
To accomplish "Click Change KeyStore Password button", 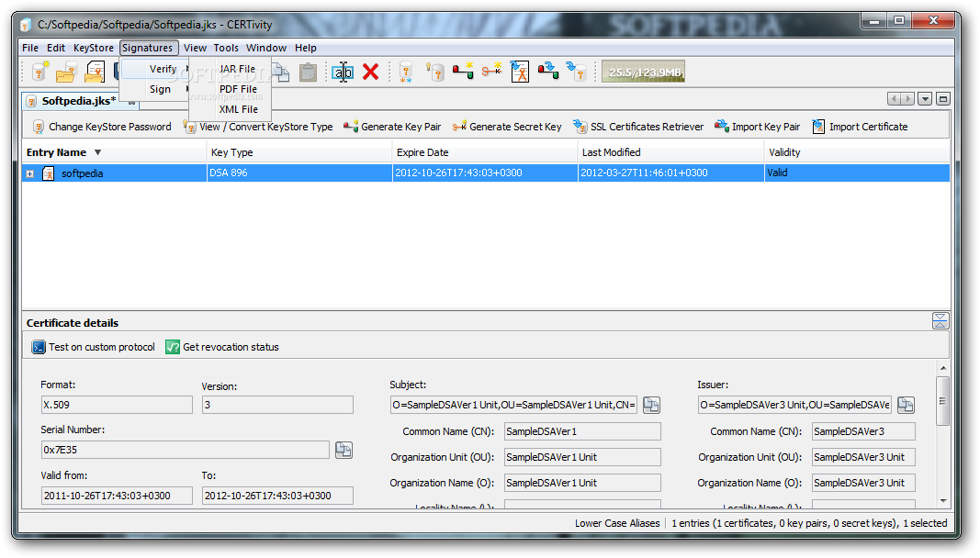I will 102,127.
